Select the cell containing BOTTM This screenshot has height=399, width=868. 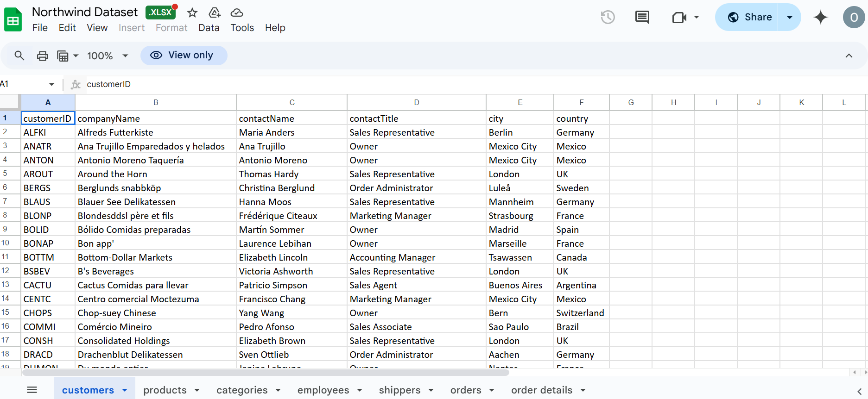[x=48, y=257]
